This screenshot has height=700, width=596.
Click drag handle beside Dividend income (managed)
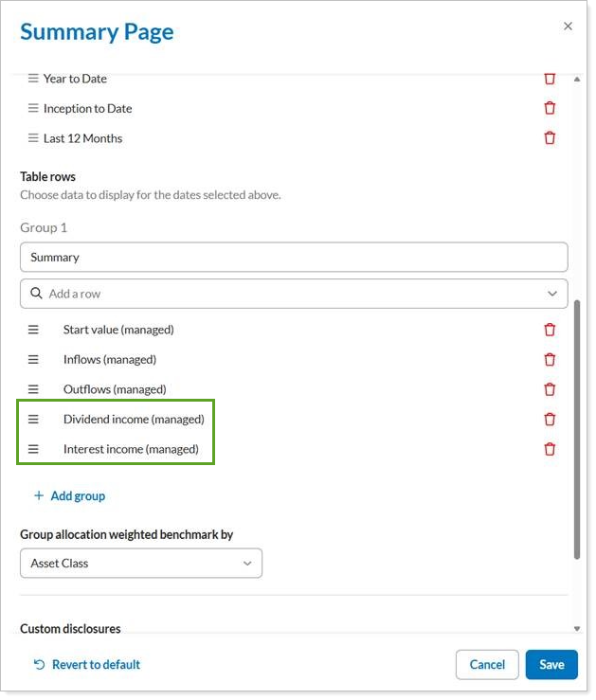pos(33,420)
